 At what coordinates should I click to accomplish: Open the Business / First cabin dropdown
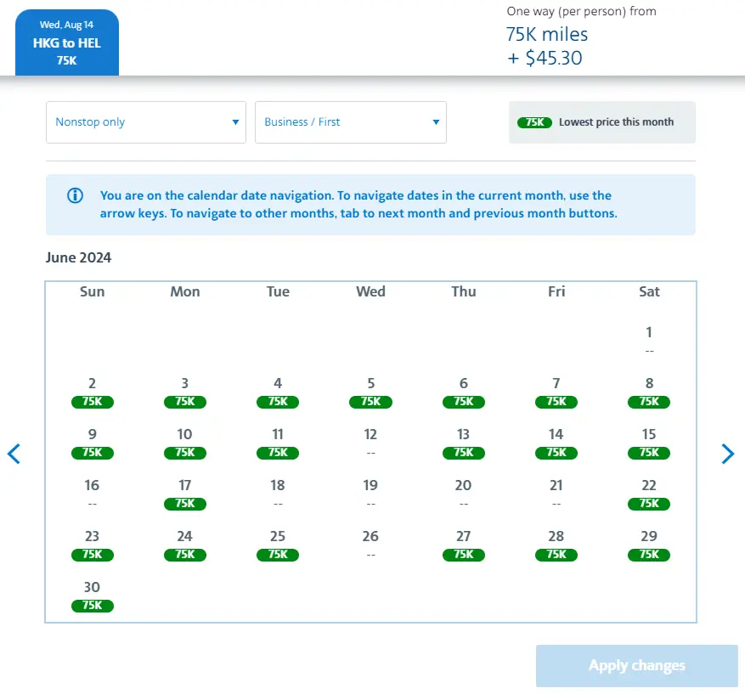point(351,122)
